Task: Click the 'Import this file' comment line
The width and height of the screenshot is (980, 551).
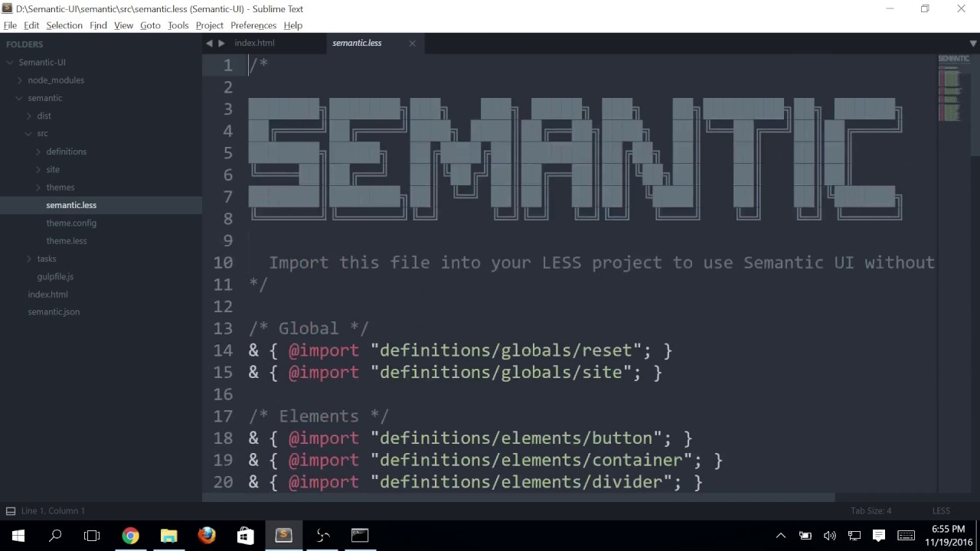Action: (601, 262)
